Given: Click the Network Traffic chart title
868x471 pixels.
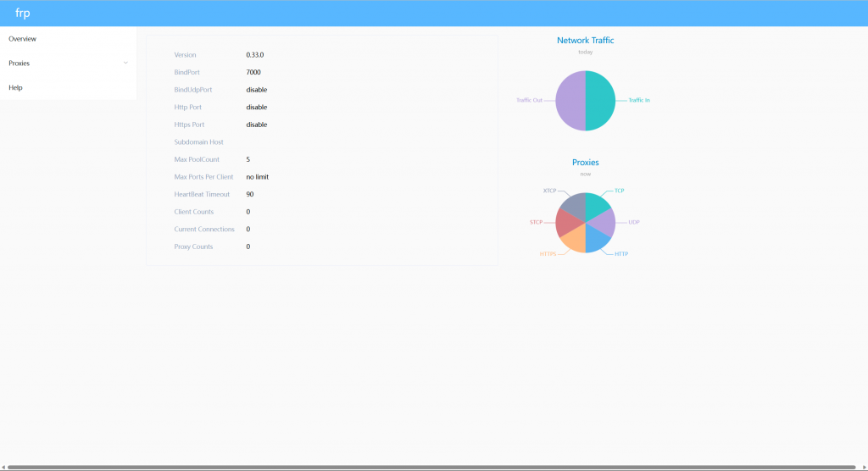Looking at the screenshot, I should coord(585,41).
